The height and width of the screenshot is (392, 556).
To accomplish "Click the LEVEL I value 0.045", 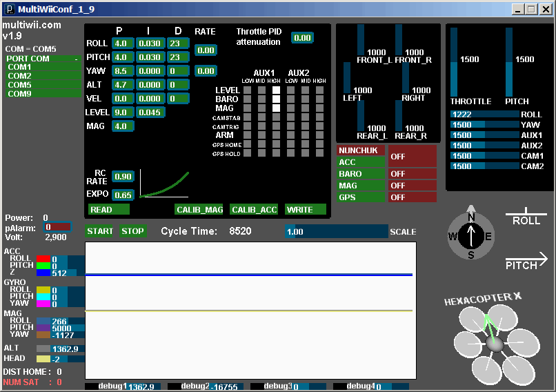I will click(x=150, y=112).
